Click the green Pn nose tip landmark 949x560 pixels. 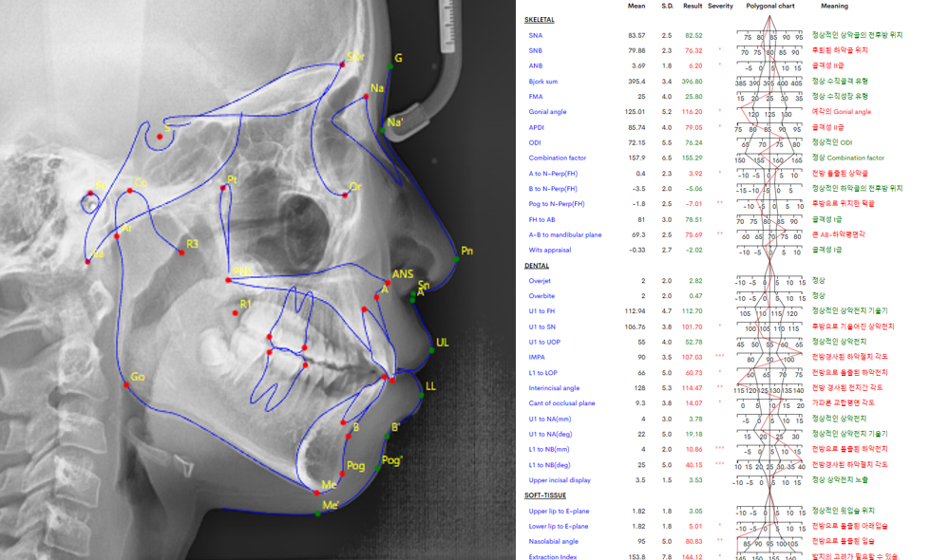tap(454, 259)
